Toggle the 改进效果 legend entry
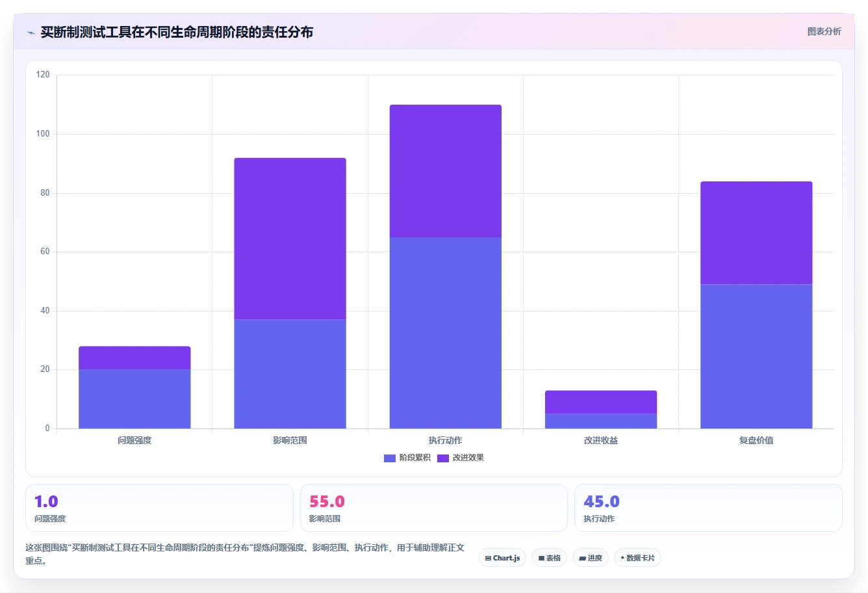The image size is (868, 593). tap(461, 458)
